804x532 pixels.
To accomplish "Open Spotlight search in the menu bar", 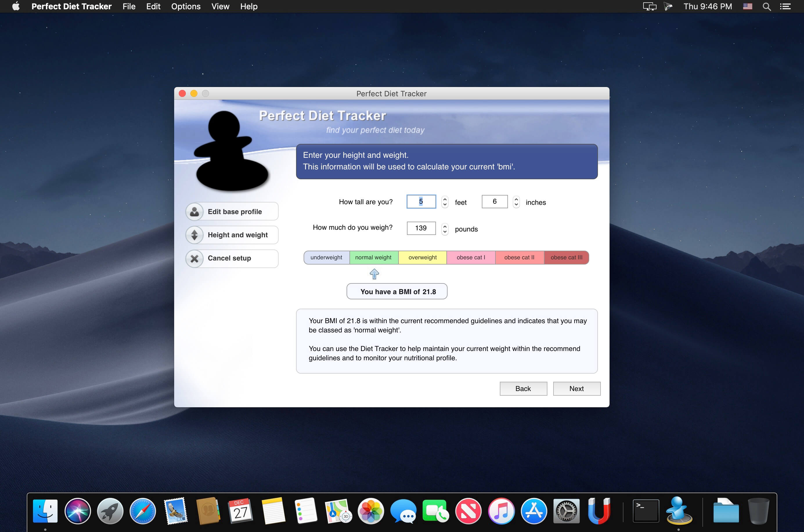I will click(766, 6).
